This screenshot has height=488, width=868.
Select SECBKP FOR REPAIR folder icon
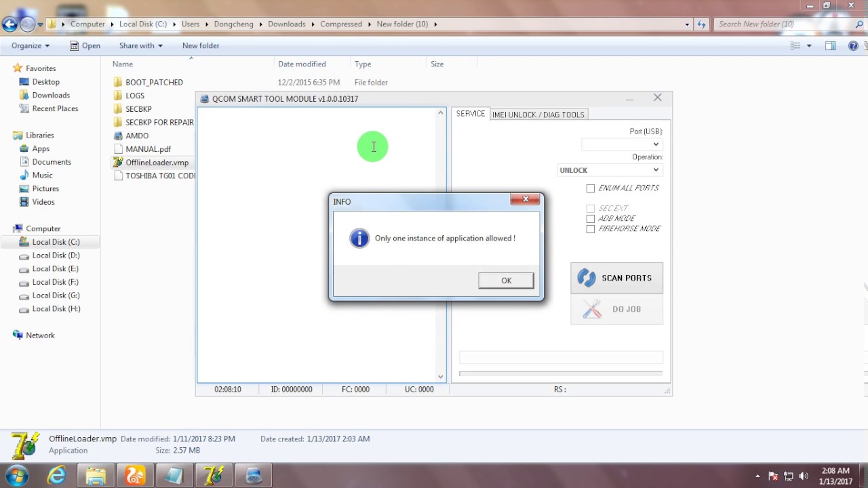click(119, 123)
